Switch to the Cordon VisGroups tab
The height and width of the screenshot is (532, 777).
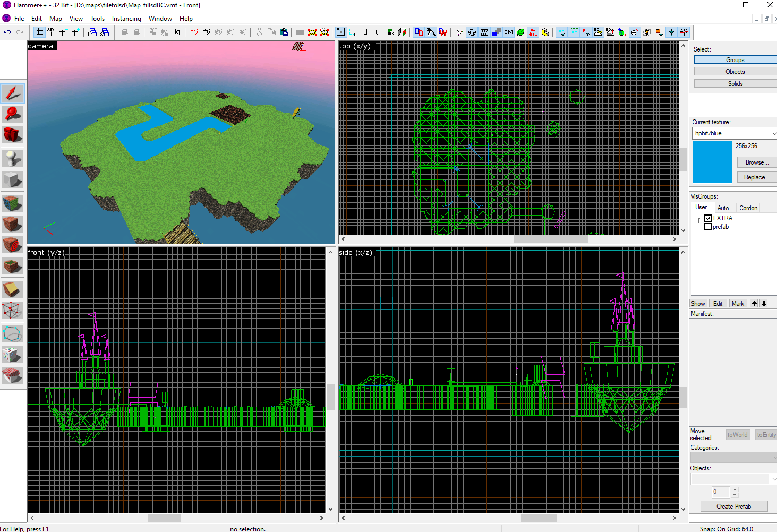point(748,208)
